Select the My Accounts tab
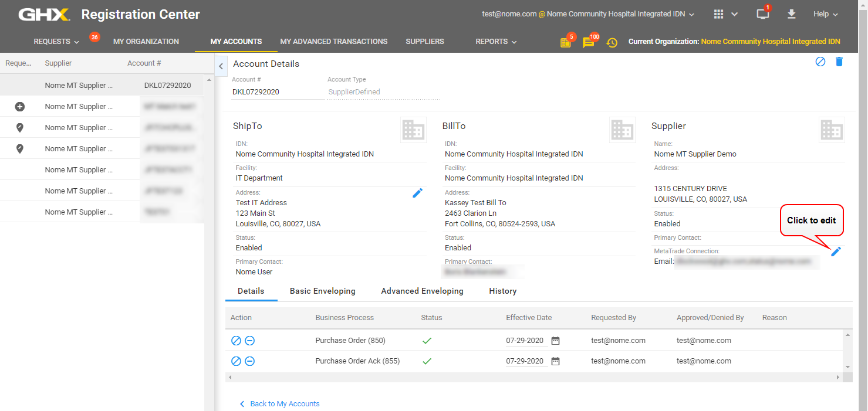The width and height of the screenshot is (868, 411). click(x=236, y=42)
